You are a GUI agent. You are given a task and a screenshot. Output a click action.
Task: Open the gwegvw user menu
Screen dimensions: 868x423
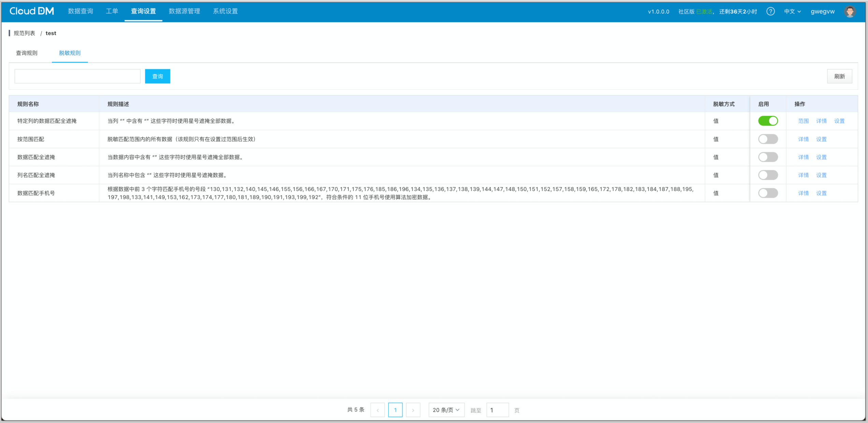pos(822,11)
